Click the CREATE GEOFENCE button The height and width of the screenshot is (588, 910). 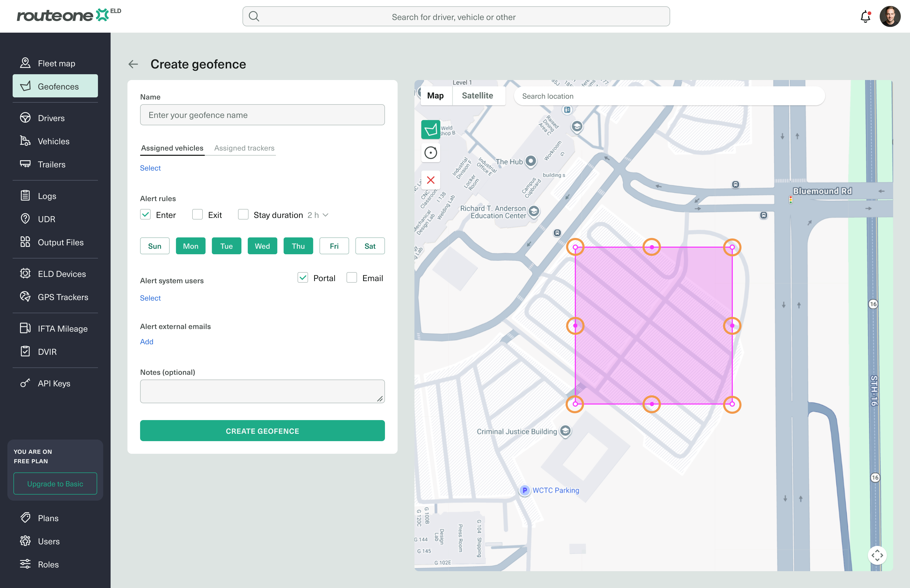pos(262,431)
